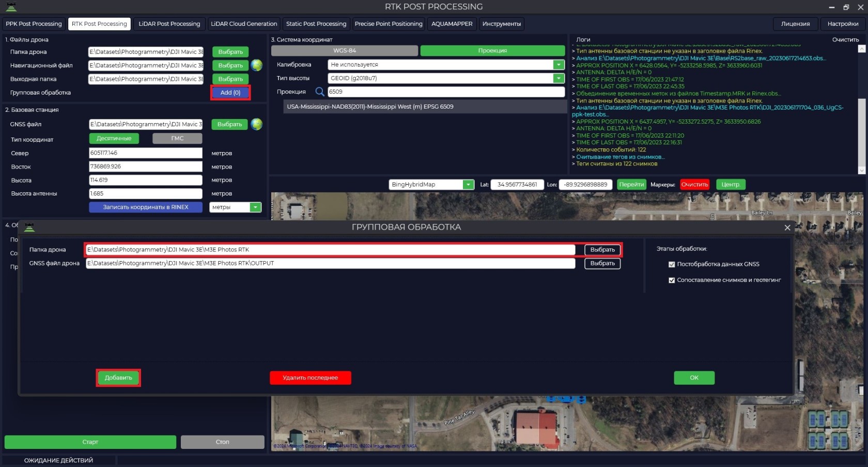
Task: Close the Групповая обработка dialog
Action: (787, 228)
